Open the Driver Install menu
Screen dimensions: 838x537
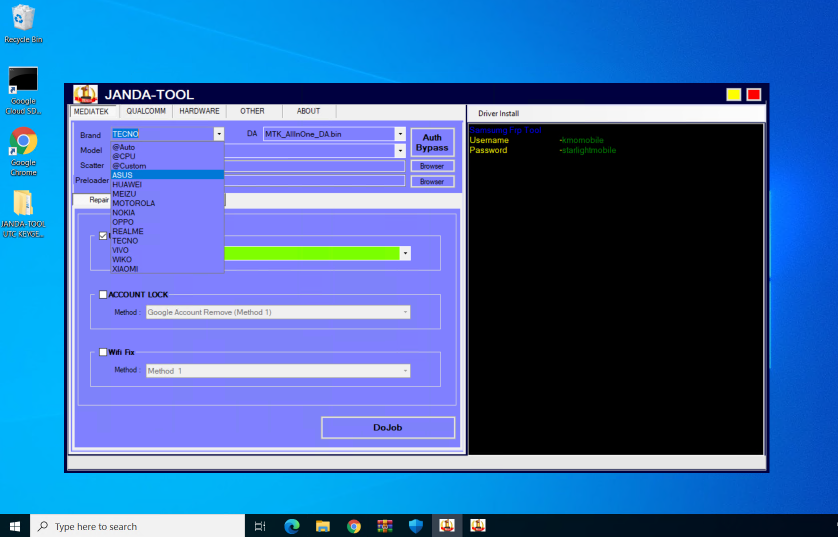point(498,113)
